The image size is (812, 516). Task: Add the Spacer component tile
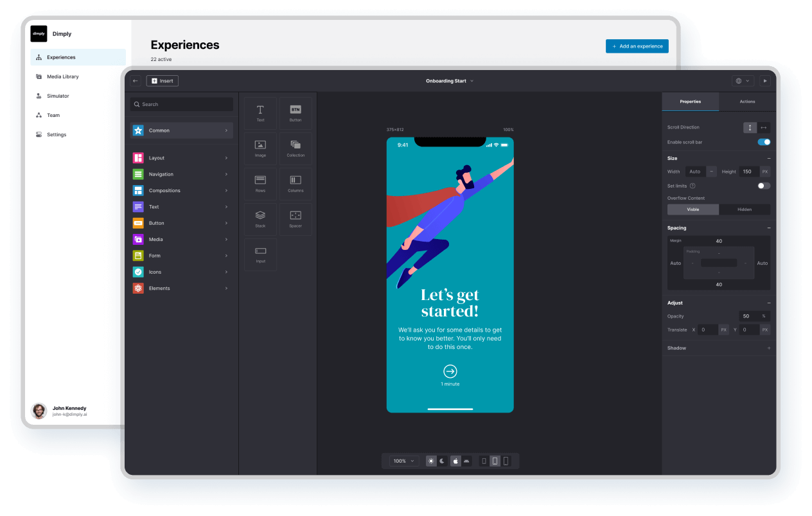pos(296,219)
